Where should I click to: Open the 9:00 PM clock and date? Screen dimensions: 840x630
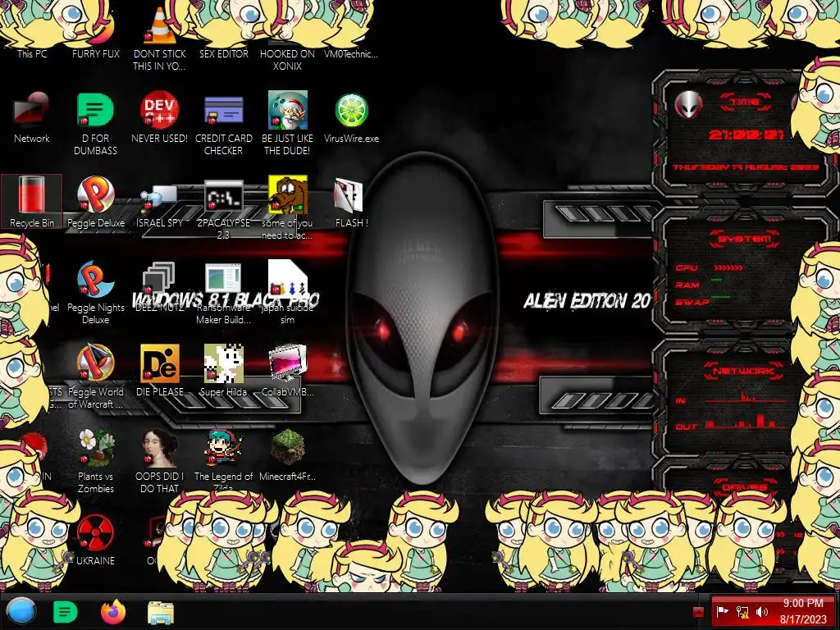pyautogui.click(x=803, y=611)
